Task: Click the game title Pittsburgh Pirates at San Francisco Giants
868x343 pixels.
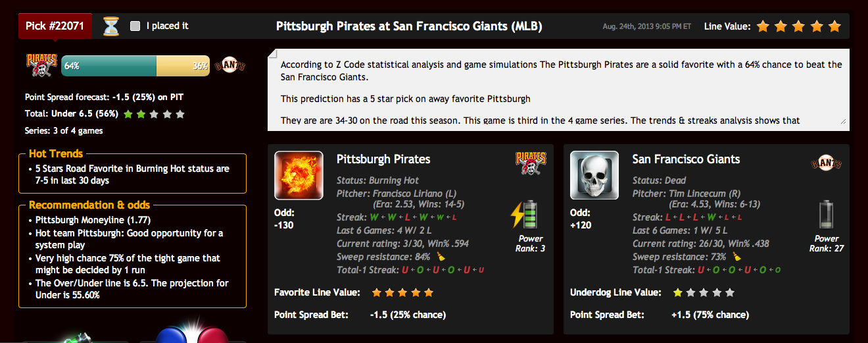Action: tap(409, 26)
